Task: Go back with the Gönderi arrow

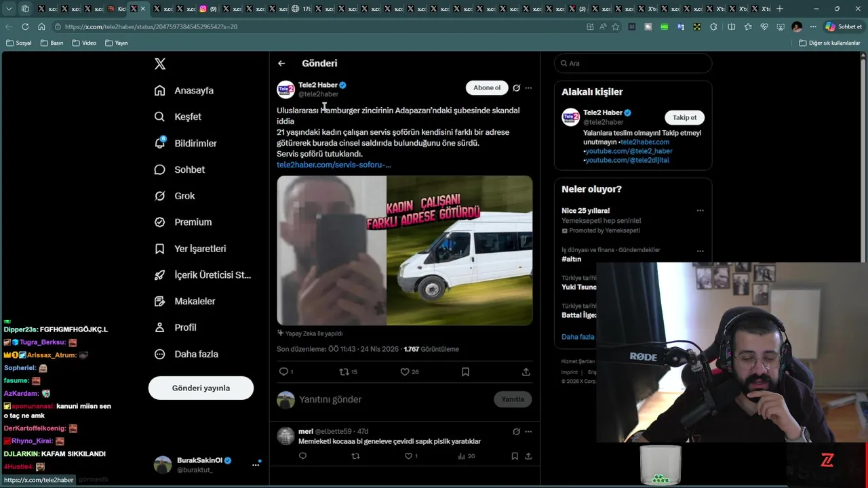Action: click(x=281, y=63)
